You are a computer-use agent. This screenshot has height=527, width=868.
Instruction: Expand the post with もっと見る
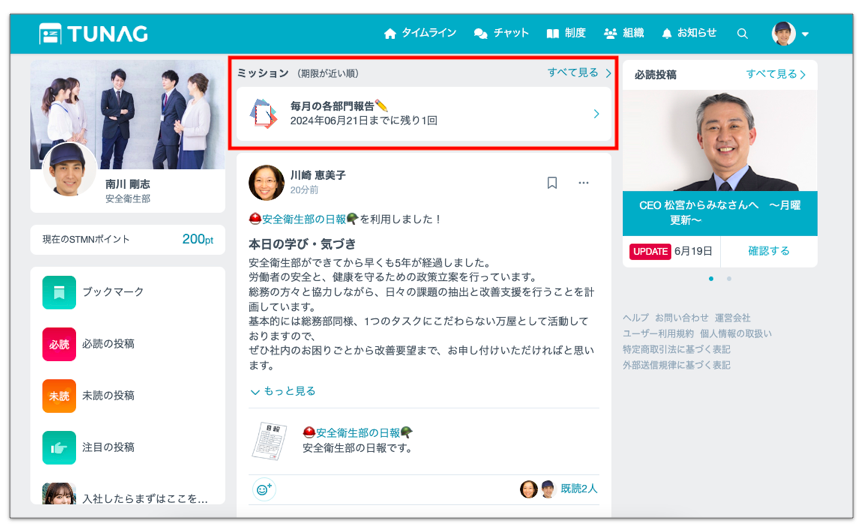(283, 391)
